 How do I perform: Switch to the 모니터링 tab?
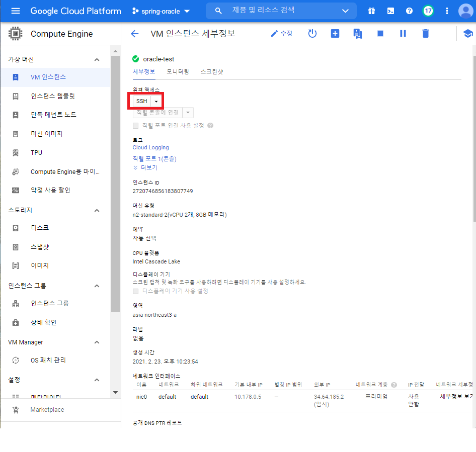point(178,72)
